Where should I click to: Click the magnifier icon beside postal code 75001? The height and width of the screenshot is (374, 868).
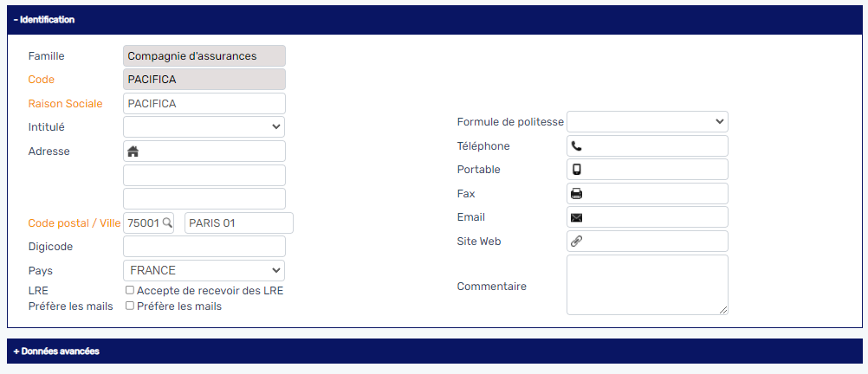point(167,223)
